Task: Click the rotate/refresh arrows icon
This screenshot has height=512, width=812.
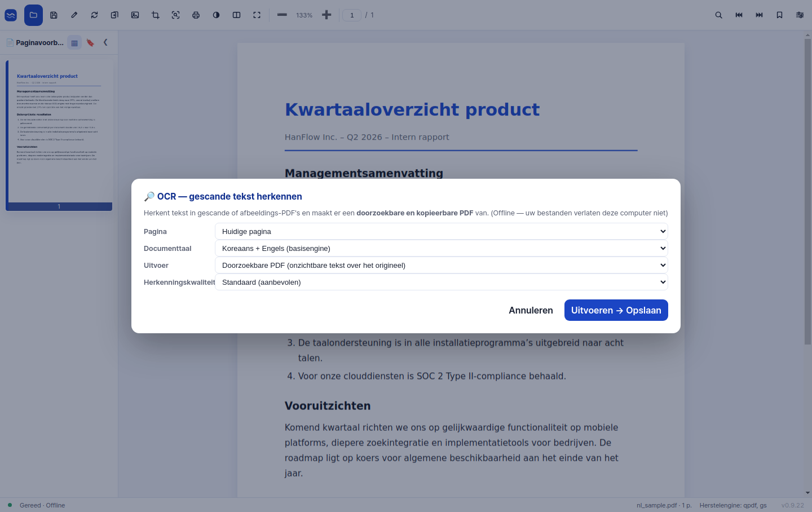Action: [x=94, y=15]
